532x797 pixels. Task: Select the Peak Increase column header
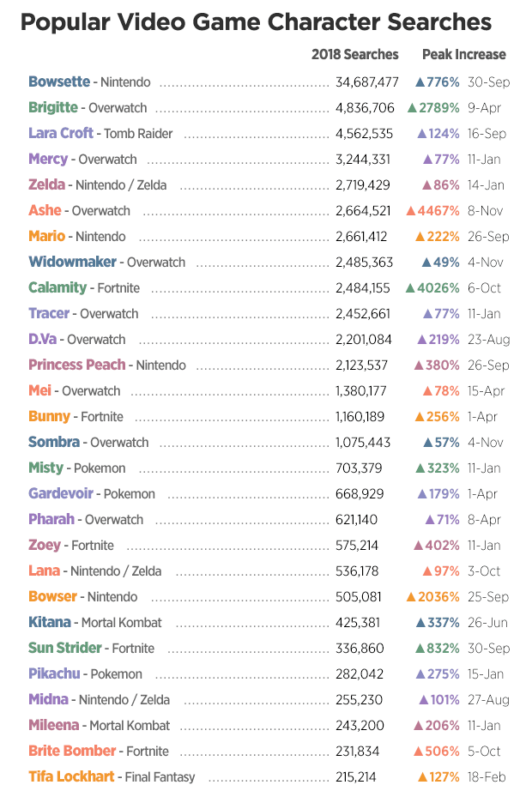pyautogui.click(x=463, y=54)
